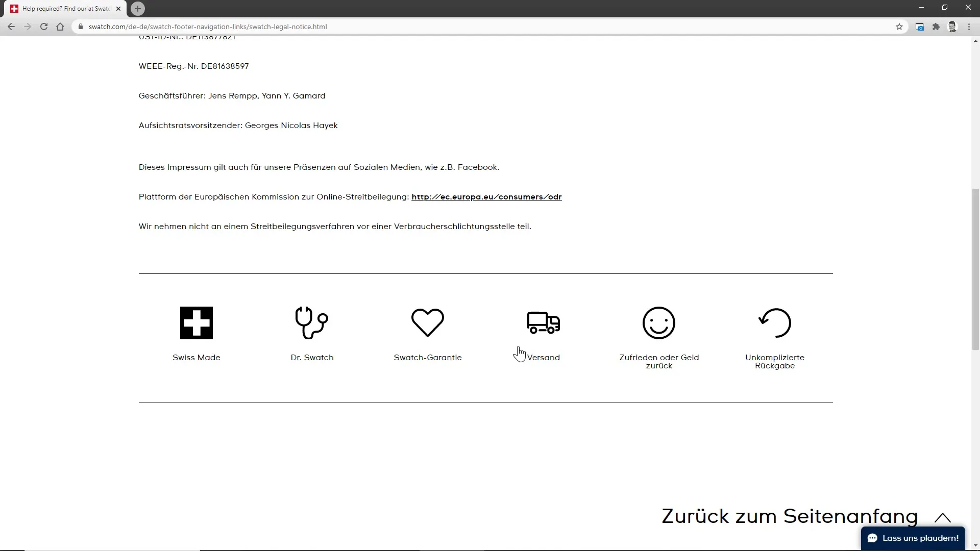This screenshot has height=551, width=980.
Task: Open a new browser tab
Action: pyautogui.click(x=137, y=9)
